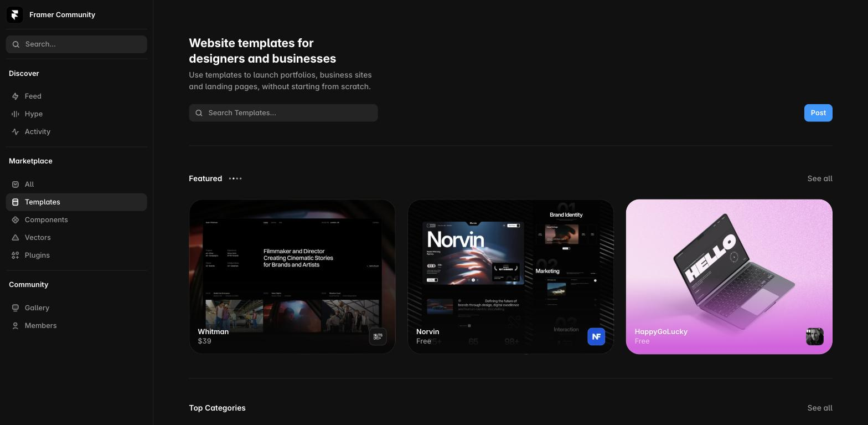Click the Templates page icon

pos(15,202)
